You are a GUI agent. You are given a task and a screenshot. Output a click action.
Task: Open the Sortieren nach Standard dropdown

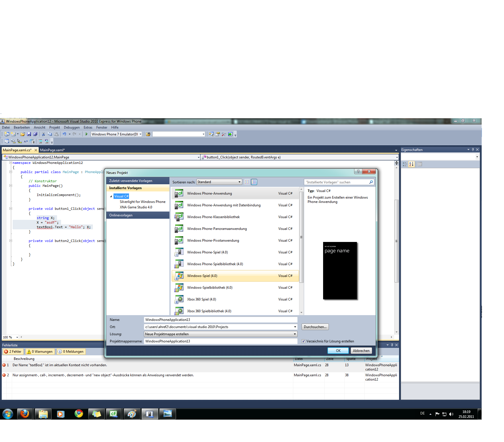coord(219,182)
